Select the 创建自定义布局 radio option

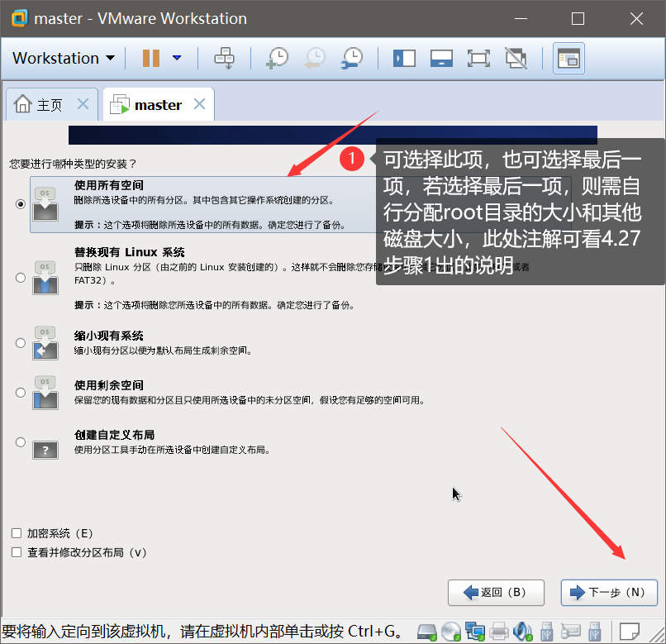click(21, 442)
